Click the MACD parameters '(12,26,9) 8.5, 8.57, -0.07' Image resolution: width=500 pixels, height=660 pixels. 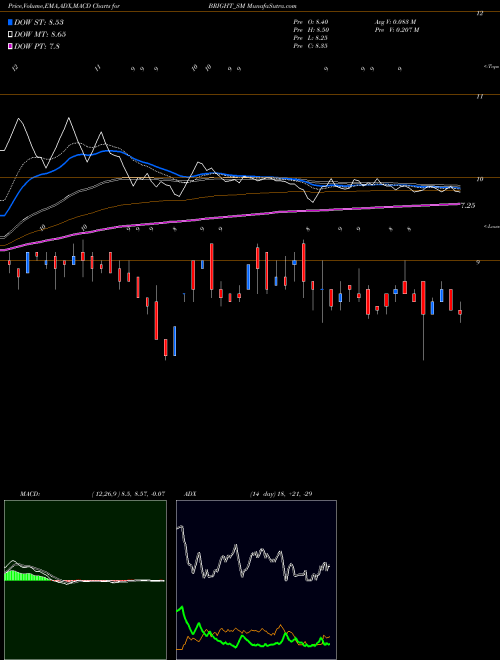pyautogui.click(x=128, y=494)
